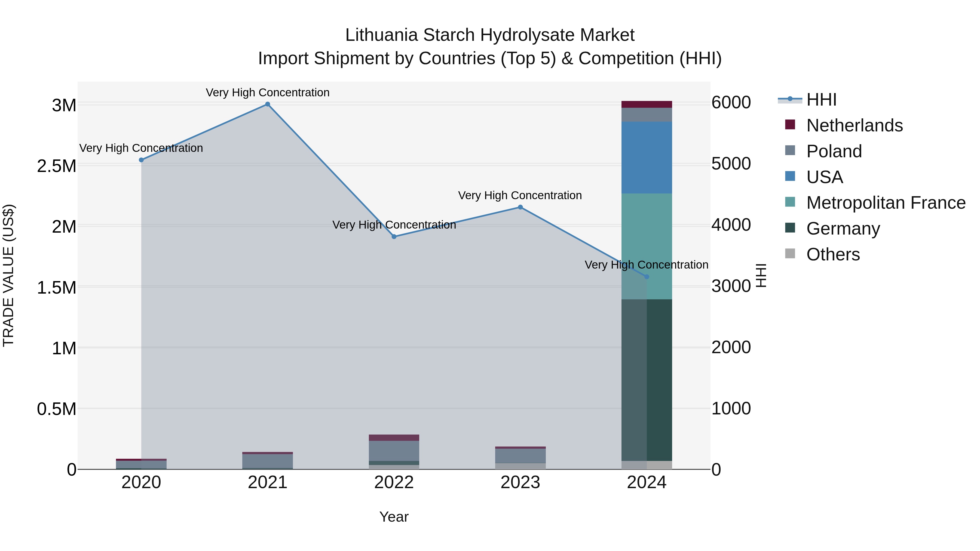Image resolution: width=980 pixels, height=551 pixels.
Task: Toggle the Others legend entry
Action: pyautogui.click(x=822, y=254)
